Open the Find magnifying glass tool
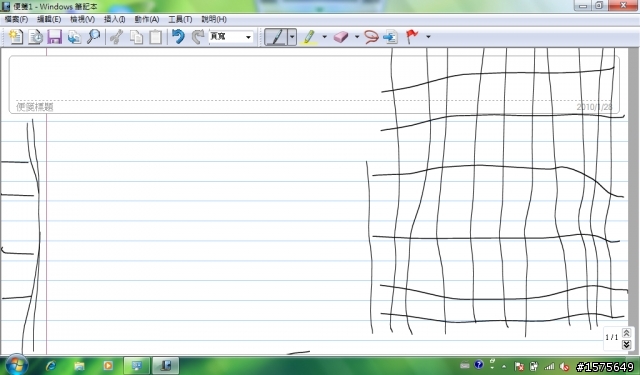The image size is (640, 375). point(93,37)
